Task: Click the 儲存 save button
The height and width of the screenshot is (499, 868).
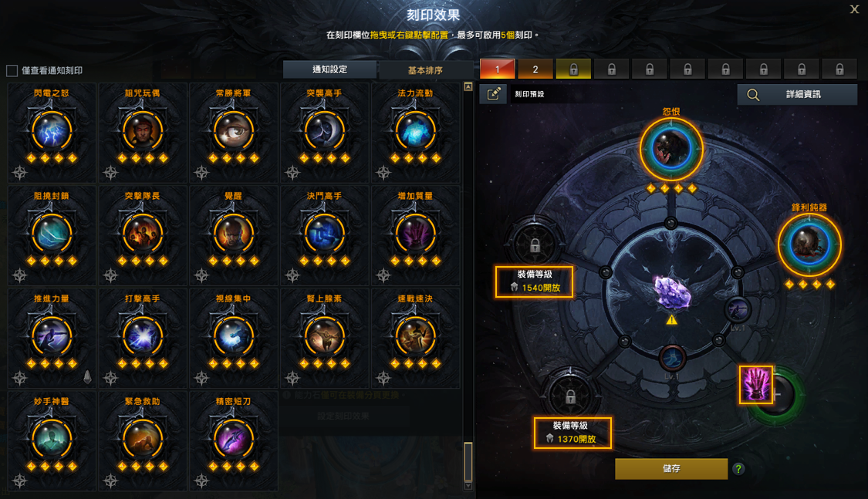Action: tap(671, 469)
